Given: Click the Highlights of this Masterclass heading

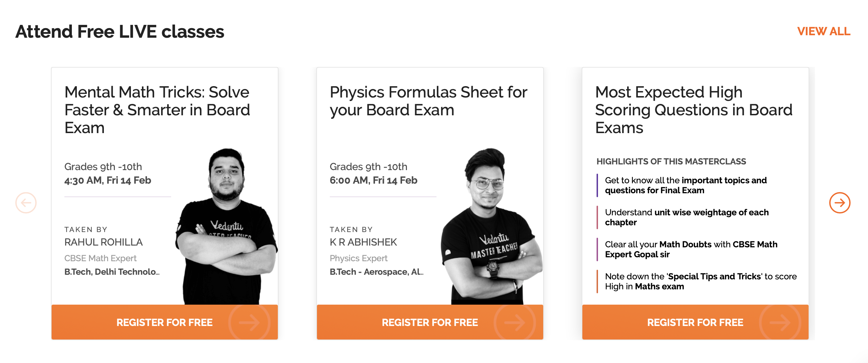Looking at the screenshot, I should tap(671, 162).
